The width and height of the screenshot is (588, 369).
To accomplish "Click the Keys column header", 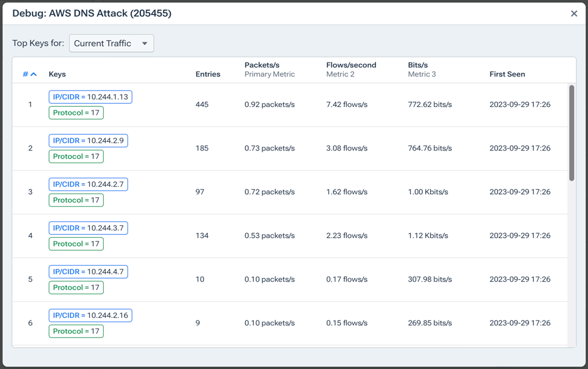I will [57, 74].
